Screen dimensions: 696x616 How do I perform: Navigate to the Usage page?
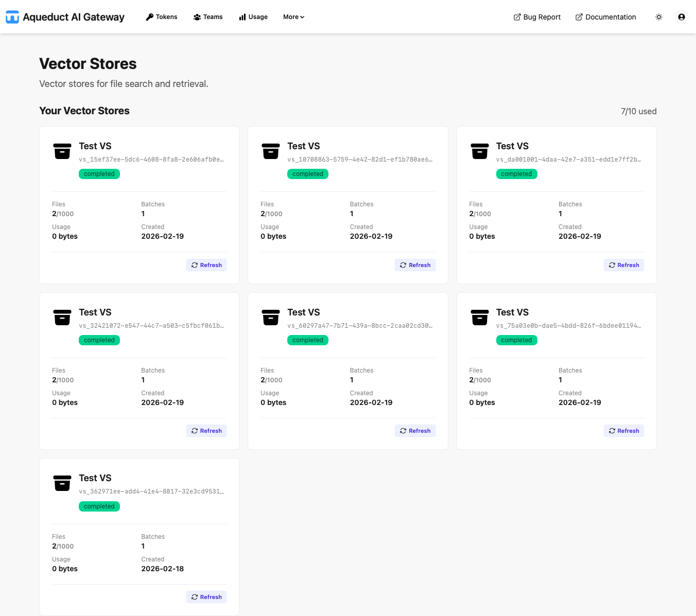[253, 16]
